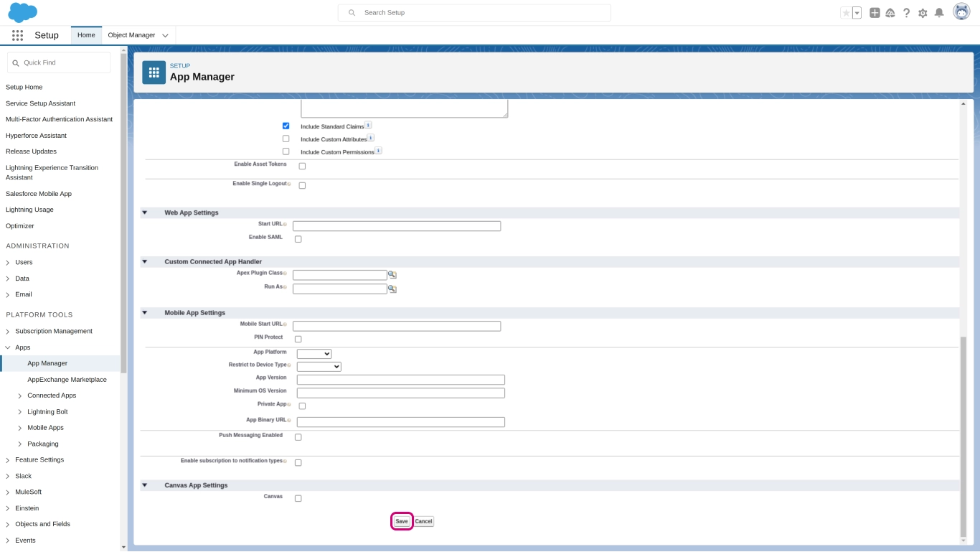Click the Start URL input field

click(x=396, y=226)
